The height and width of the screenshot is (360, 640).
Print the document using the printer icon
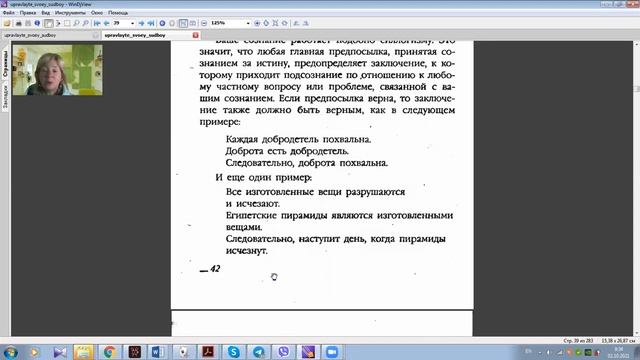(x=18, y=23)
